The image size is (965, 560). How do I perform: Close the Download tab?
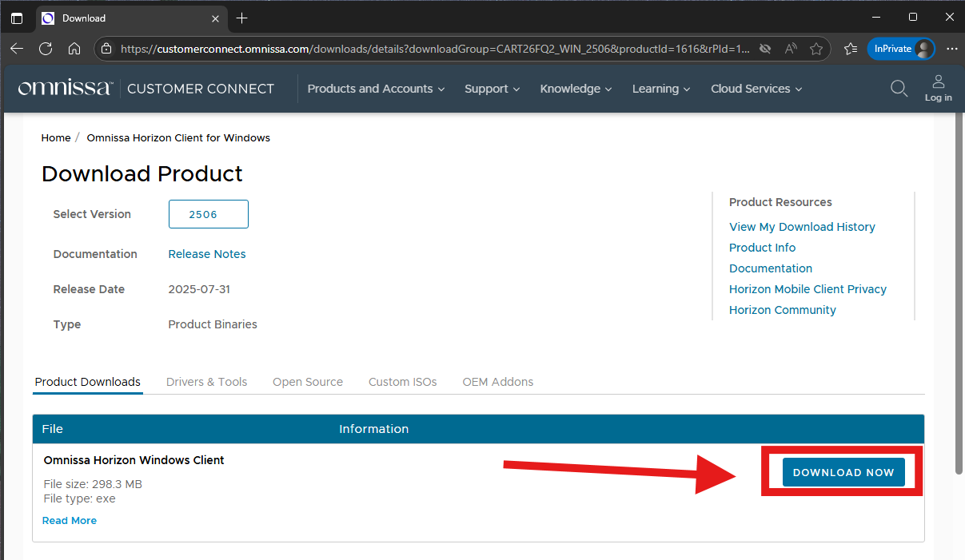pyautogui.click(x=214, y=18)
